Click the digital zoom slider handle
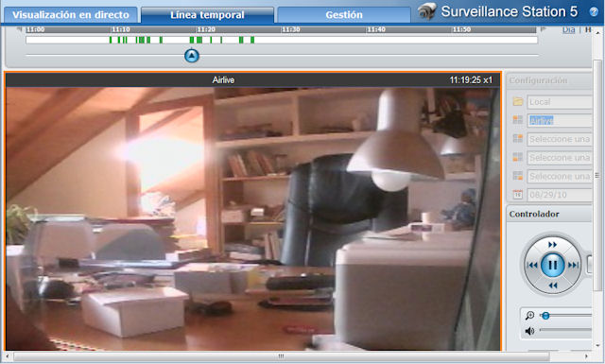This screenshot has width=605, height=364. [x=545, y=316]
